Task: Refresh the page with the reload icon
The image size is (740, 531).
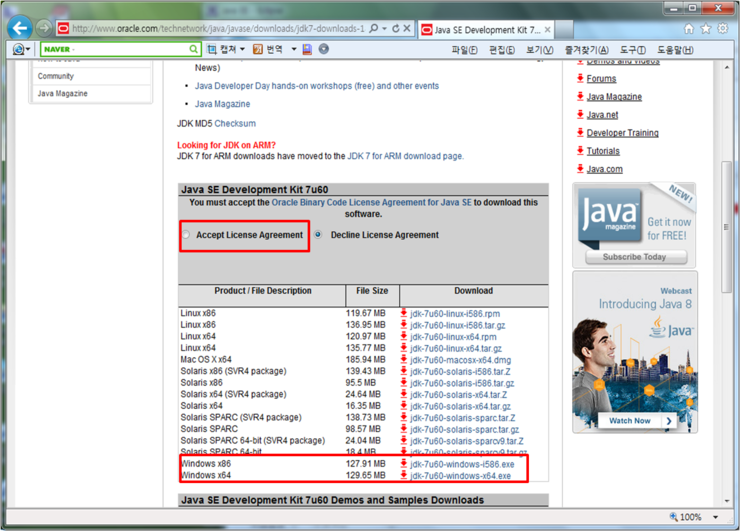Action: point(396,28)
